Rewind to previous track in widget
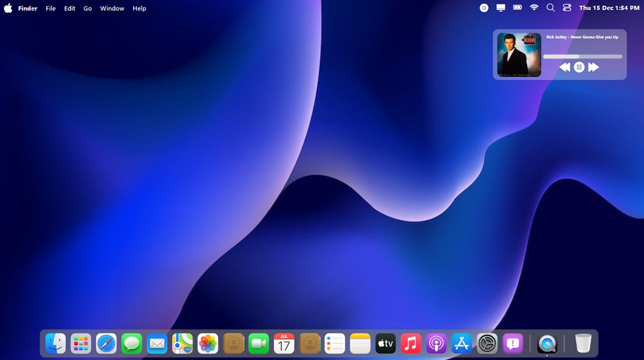This screenshot has width=644, height=360. click(564, 67)
